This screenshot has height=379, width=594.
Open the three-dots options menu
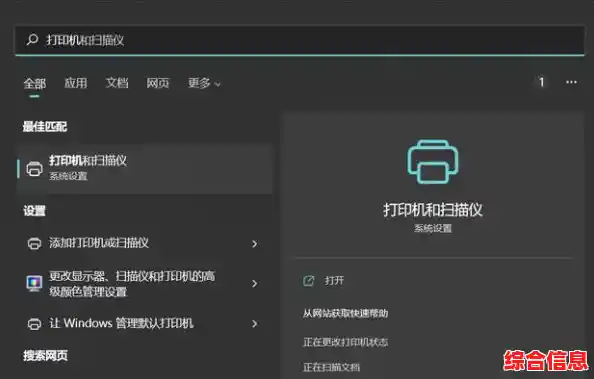coord(571,82)
